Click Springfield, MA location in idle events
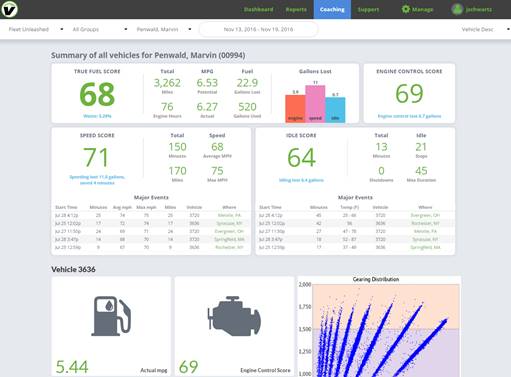The image size is (511, 377). click(425, 247)
